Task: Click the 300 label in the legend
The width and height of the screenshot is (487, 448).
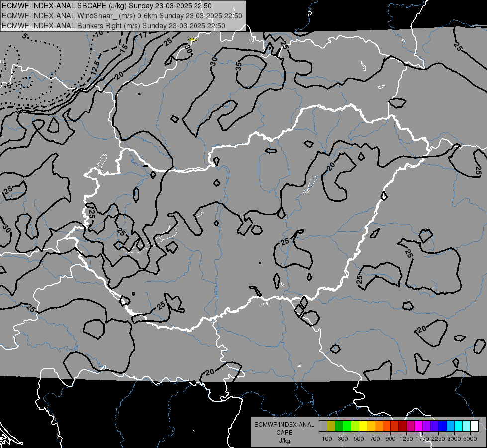Action: point(343,439)
